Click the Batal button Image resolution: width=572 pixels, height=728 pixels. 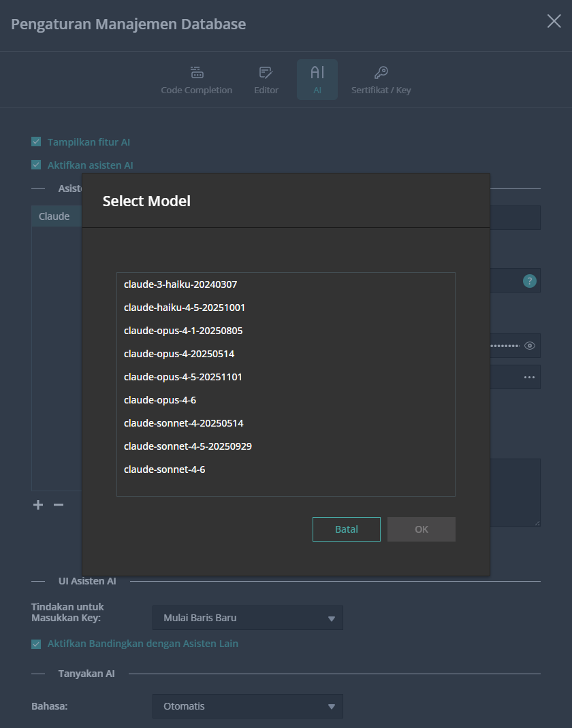[346, 529]
